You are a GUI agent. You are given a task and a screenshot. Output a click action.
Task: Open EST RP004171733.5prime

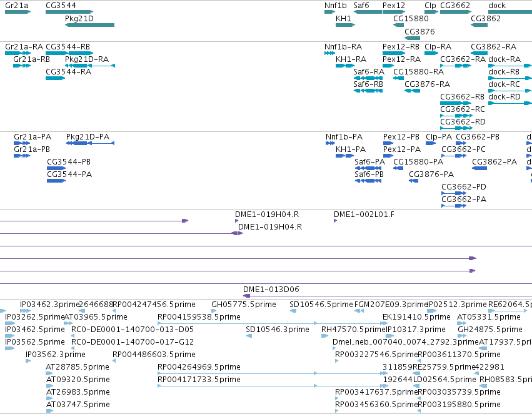[273, 386]
